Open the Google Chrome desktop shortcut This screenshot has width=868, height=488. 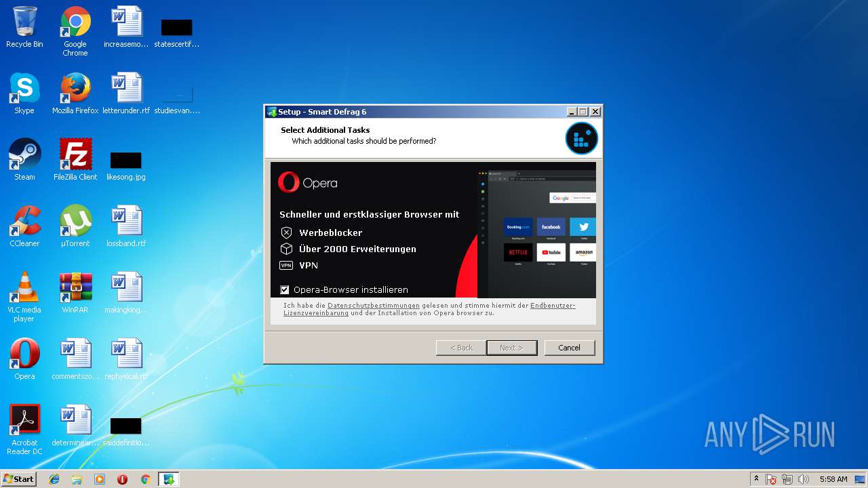coord(75,31)
